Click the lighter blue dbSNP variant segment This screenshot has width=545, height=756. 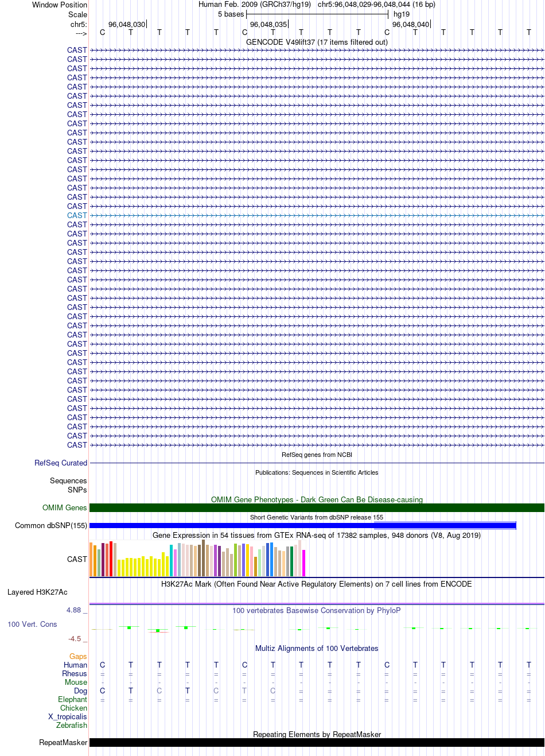click(x=445, y=525)
